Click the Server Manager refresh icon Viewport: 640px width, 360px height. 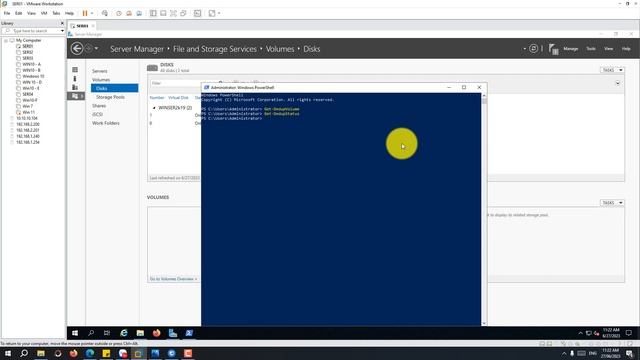coord(533,49)
